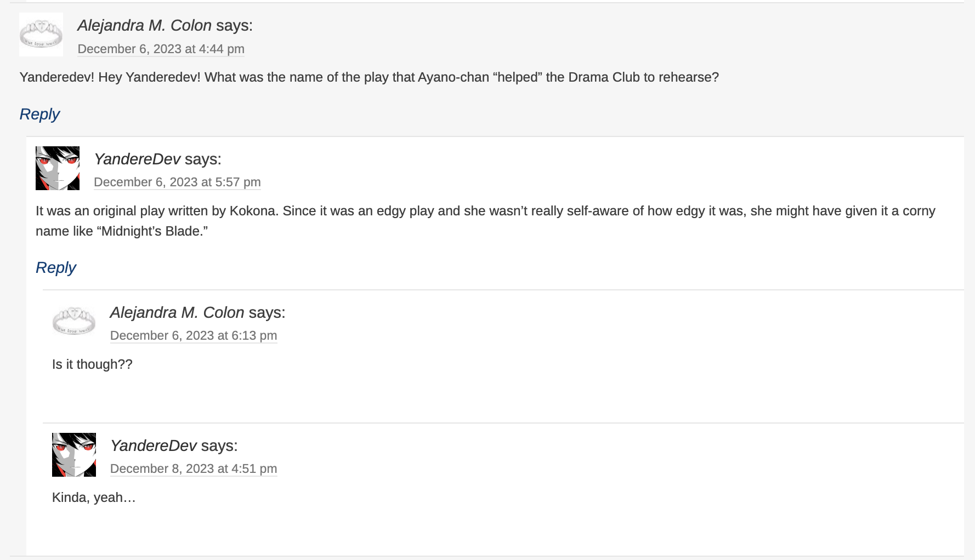
Task: Reply to the Drama Club play question
Action: coord(39,114)
